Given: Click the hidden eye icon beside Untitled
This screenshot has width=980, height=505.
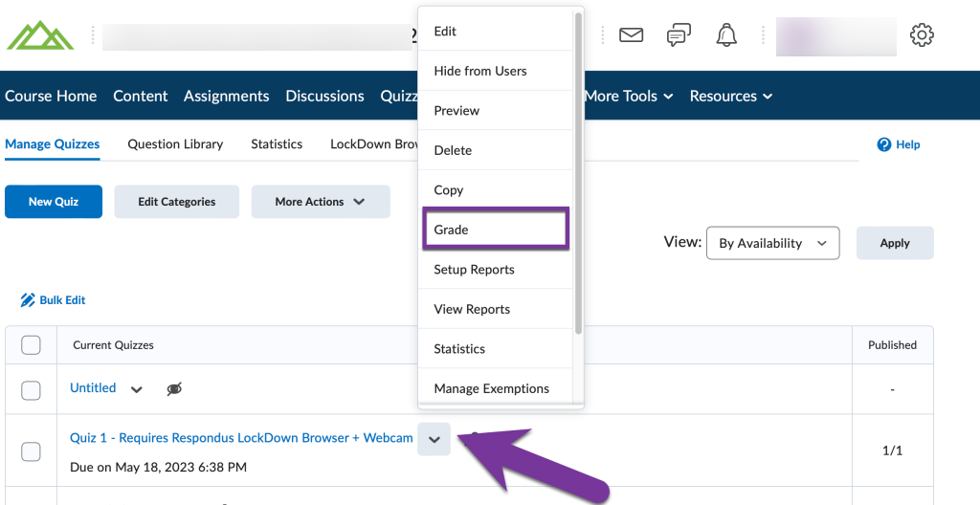Looking at the screenshot, I should (x=174, y=388).
